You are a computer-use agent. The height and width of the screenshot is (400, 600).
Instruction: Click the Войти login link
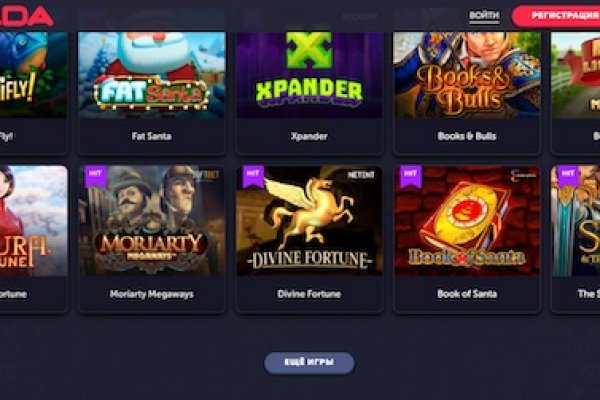[484, 15]
